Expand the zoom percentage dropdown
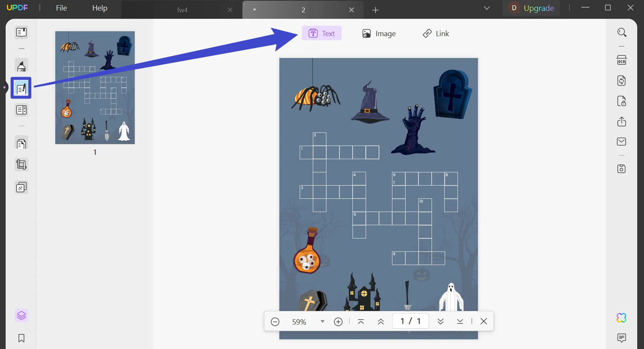 322,322
